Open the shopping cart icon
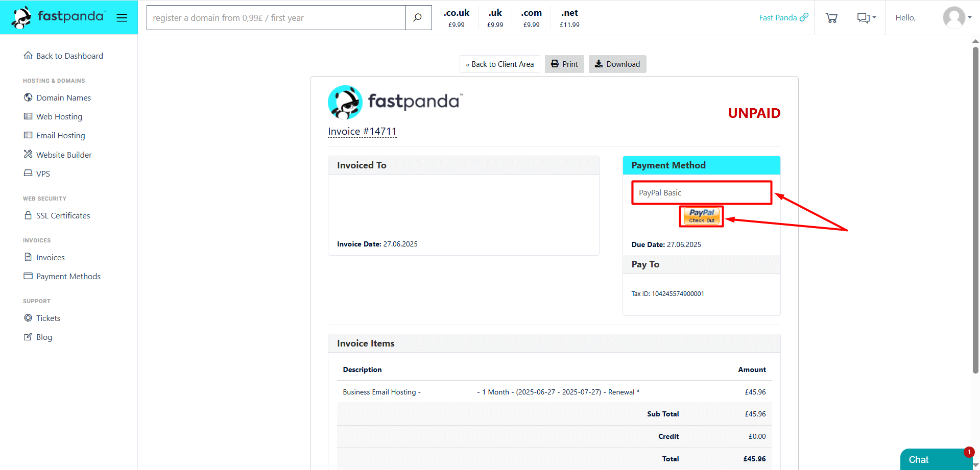 click(x=831, y=18)
